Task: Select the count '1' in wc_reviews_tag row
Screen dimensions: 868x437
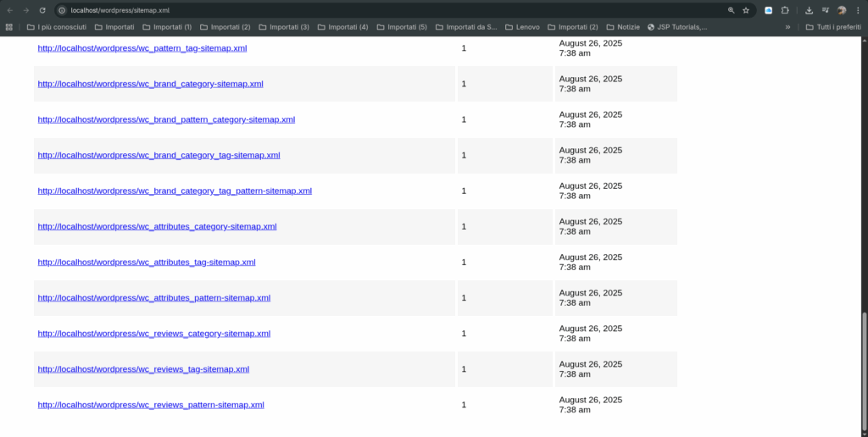Action: (x=464, y=369)
